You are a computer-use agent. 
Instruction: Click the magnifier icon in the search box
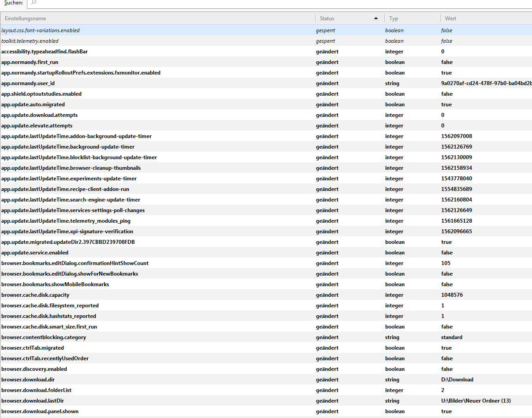[x=34, y=3]
